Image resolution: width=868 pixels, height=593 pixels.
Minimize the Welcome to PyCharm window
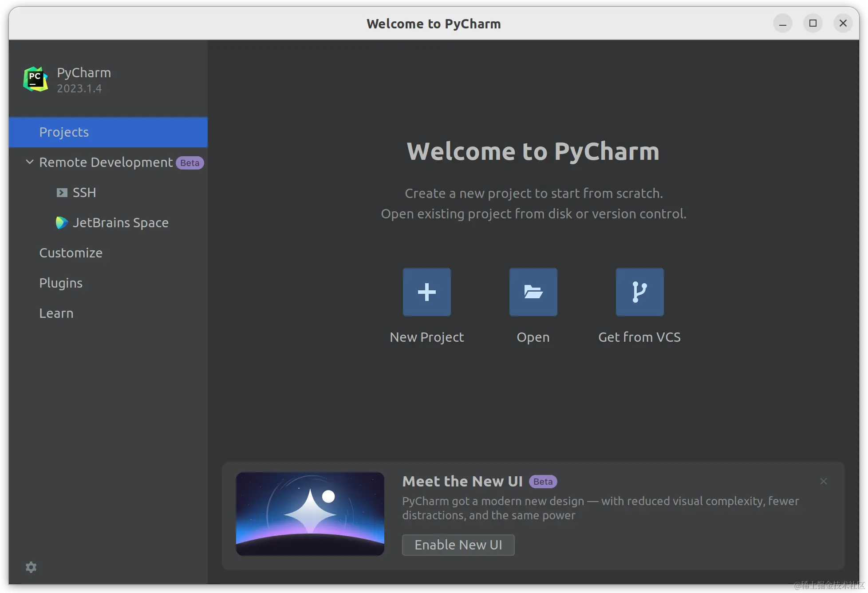[783, 23]
